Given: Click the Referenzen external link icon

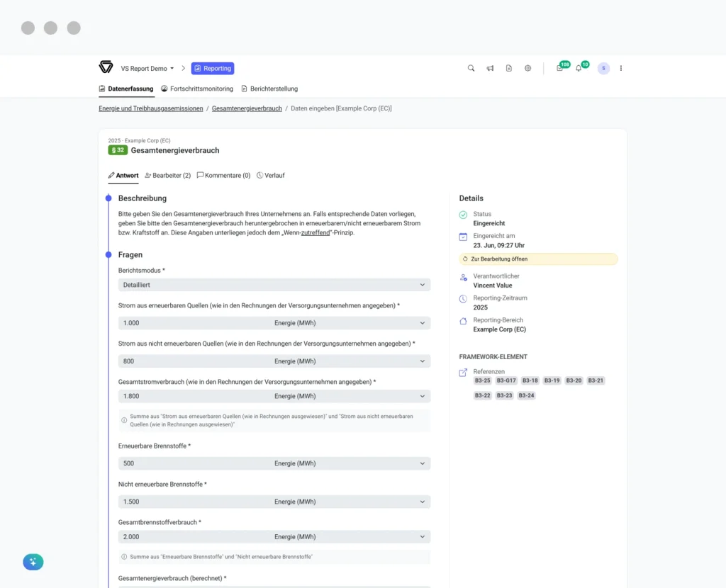Looking at the screenshot, I should point(463,373).
